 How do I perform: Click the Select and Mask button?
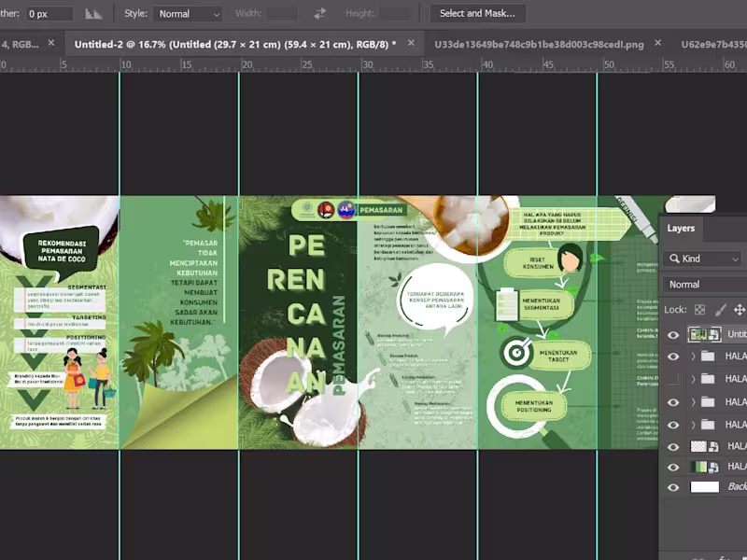477,14
